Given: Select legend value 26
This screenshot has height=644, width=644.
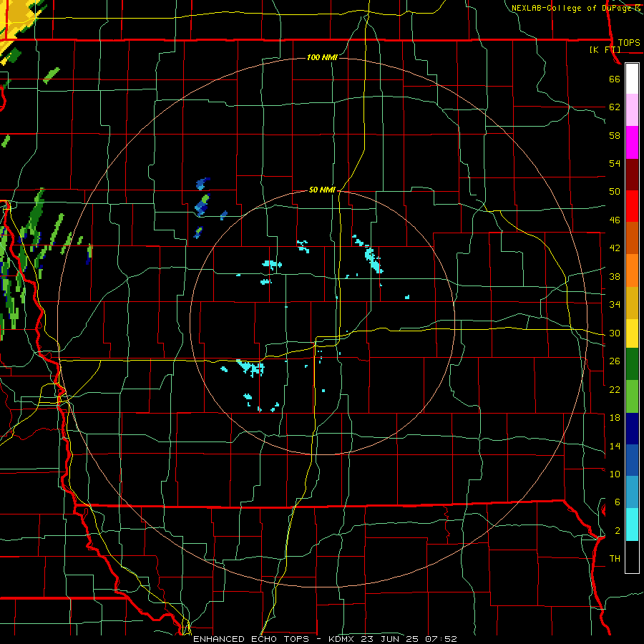Looking at the screenshot, I should point(615,361).
